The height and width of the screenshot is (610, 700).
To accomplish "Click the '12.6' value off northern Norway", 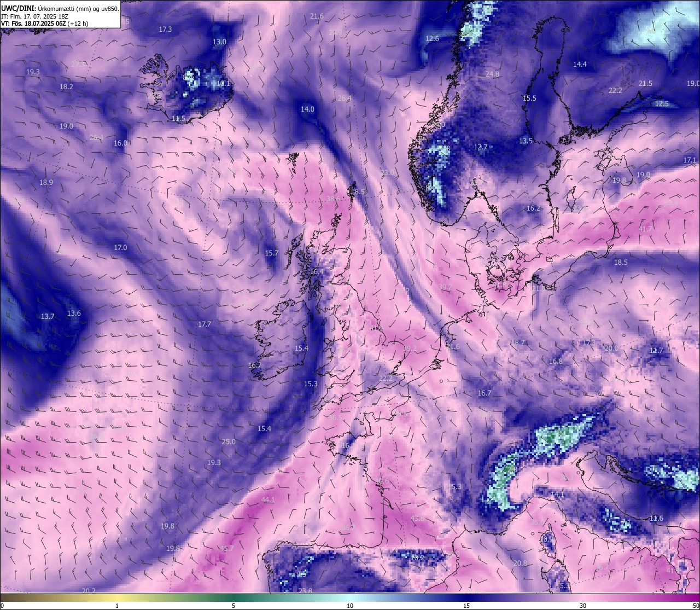I will coord(432,38).
